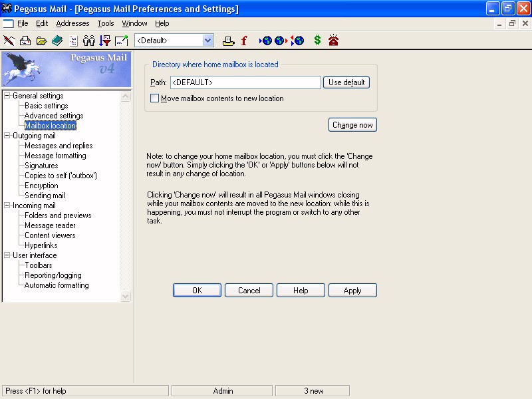532x399 pixels.
Task: Open the new mail folder inbox tray icon
Action: (x=25, y=41)
